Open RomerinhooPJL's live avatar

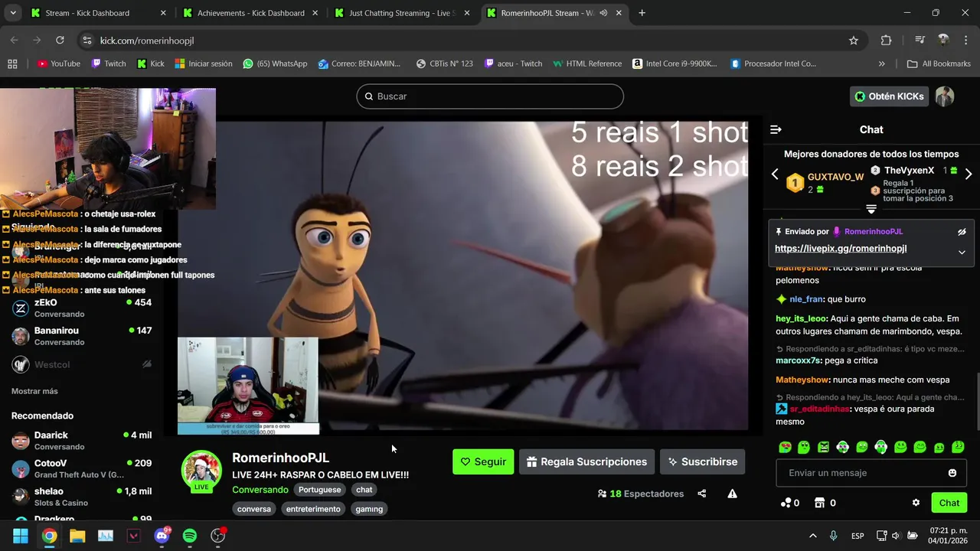(201, 470)
